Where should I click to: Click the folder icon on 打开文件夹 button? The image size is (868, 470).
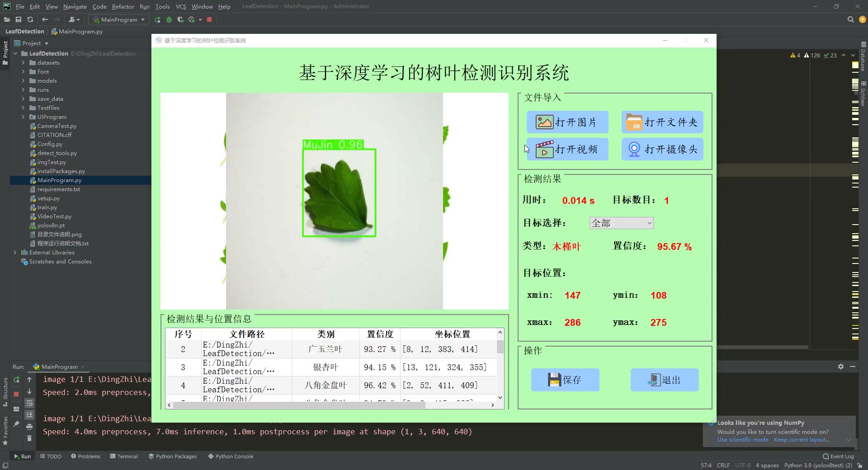tap(634, 122)
